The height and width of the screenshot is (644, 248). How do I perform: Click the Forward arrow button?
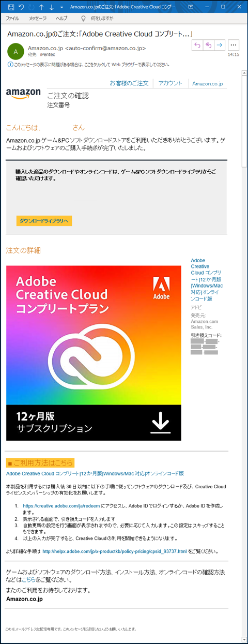[220, 46]
